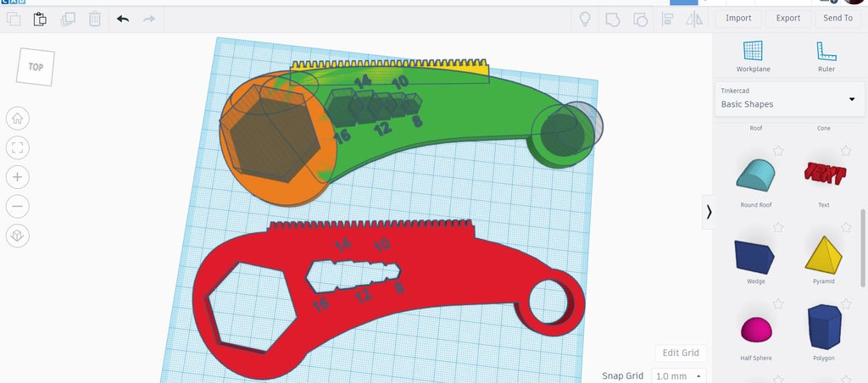
Task: Favorite the Pyramid shape star
Action: click(x=845, y=227)
